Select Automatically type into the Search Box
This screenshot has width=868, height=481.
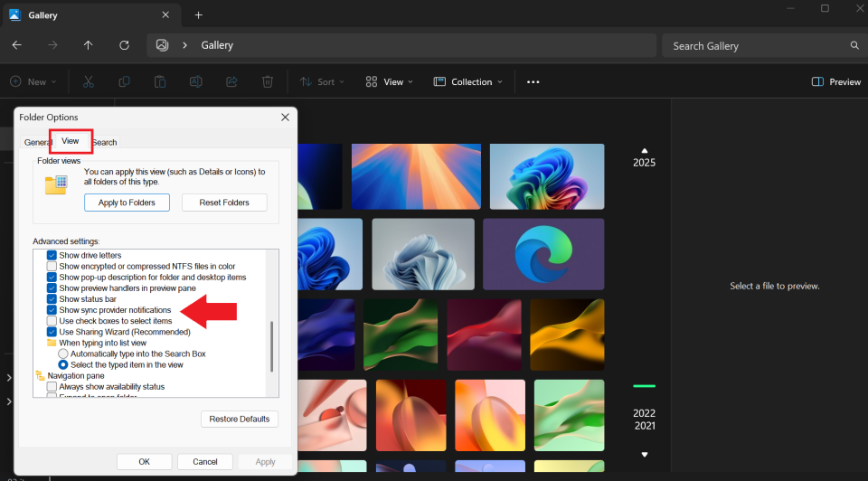point(63,354)
